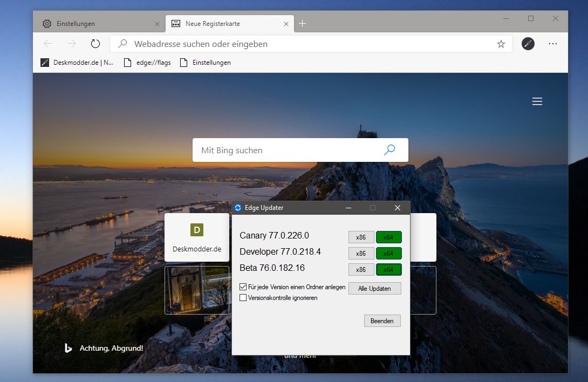
Task: Open Deskmodder.de bookmark in favorites bar
Action: 77,63
